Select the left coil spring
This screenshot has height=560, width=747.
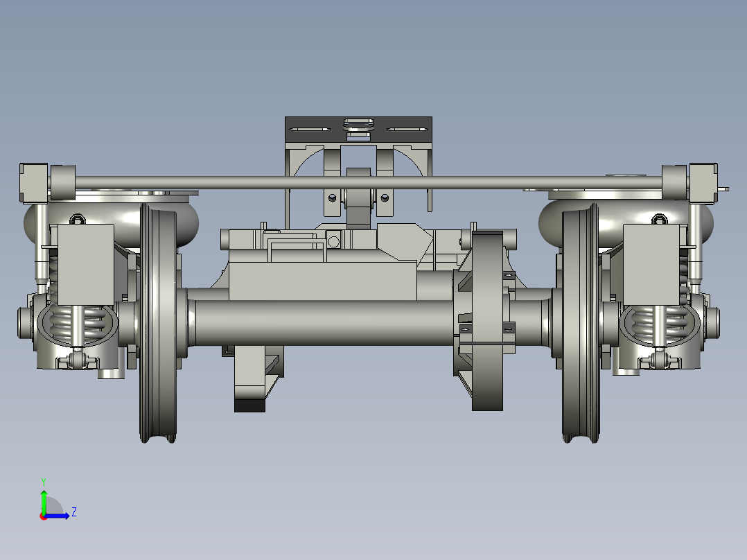tap(76, 323)
